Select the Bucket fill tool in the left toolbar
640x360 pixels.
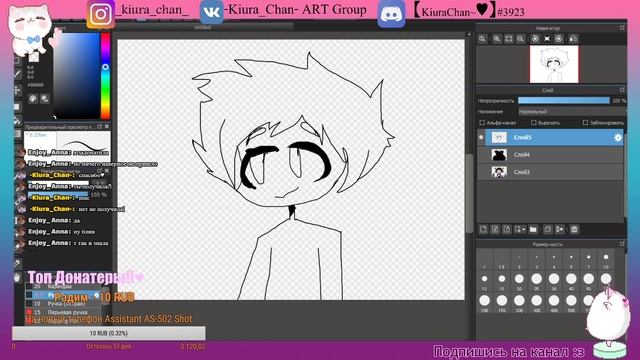(x=17, y=120)
